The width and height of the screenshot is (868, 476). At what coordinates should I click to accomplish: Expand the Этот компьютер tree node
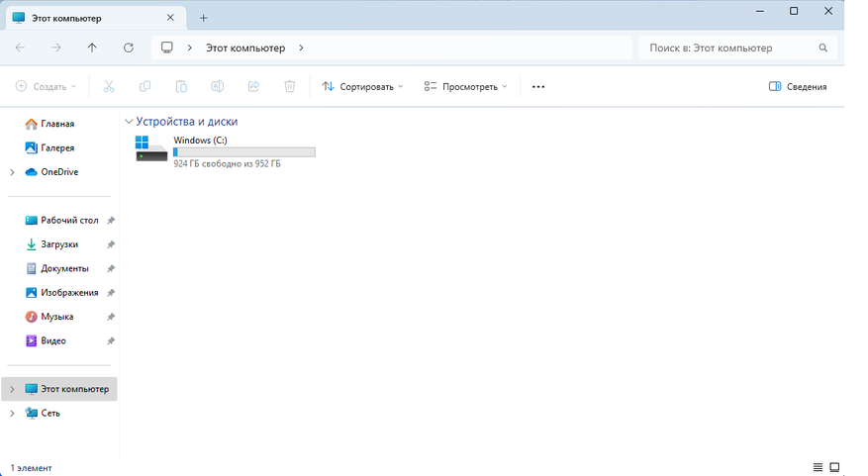coord(12,389)
